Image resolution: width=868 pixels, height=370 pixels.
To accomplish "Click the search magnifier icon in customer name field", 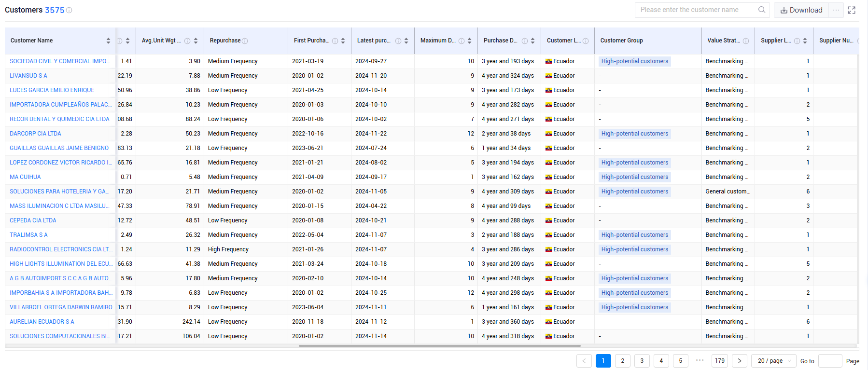I will (762, 10).
